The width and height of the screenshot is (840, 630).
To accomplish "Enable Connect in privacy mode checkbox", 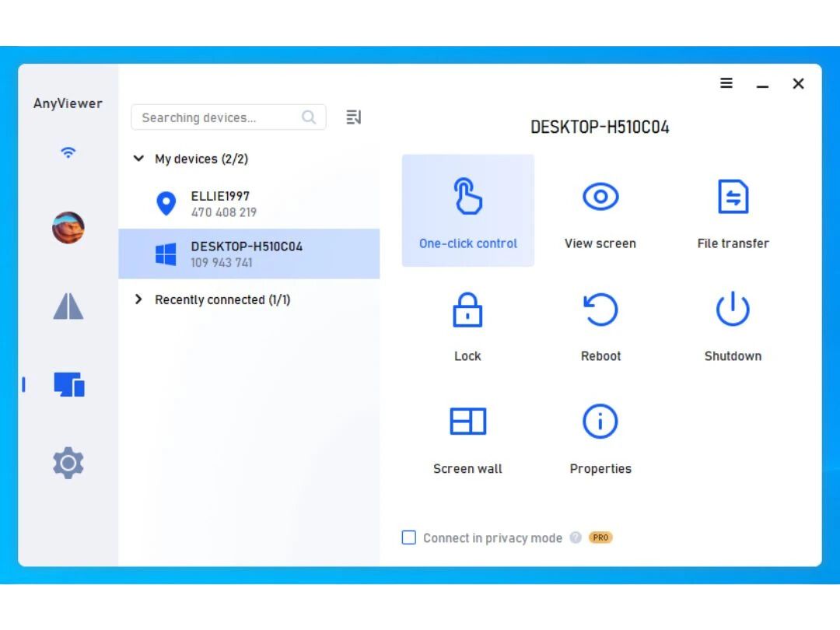I will [409, 537].
